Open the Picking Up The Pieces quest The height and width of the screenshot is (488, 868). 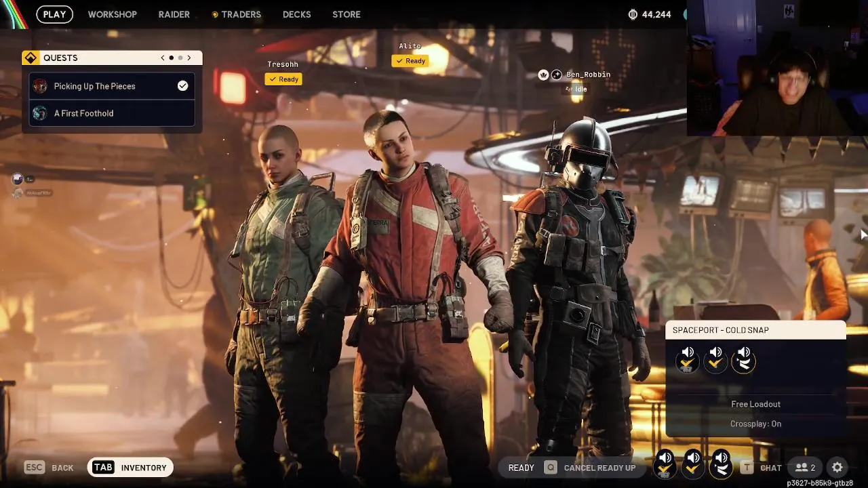(x=112, y=86)
